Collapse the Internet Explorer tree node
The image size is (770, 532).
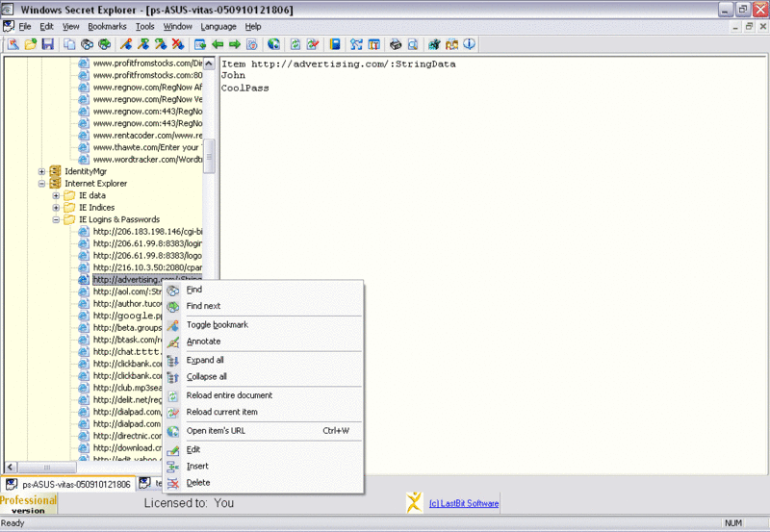[42, 183]
